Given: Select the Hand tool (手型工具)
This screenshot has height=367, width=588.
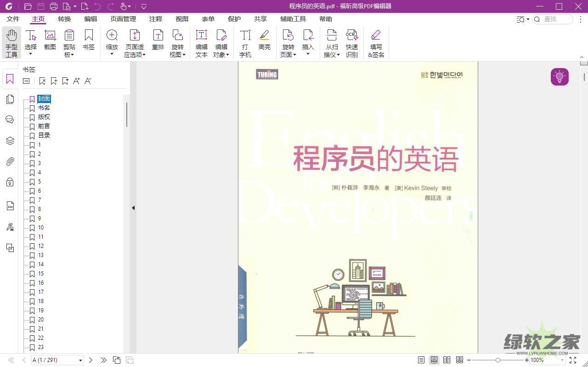Looking at the screenshot, I should (11, 43).
